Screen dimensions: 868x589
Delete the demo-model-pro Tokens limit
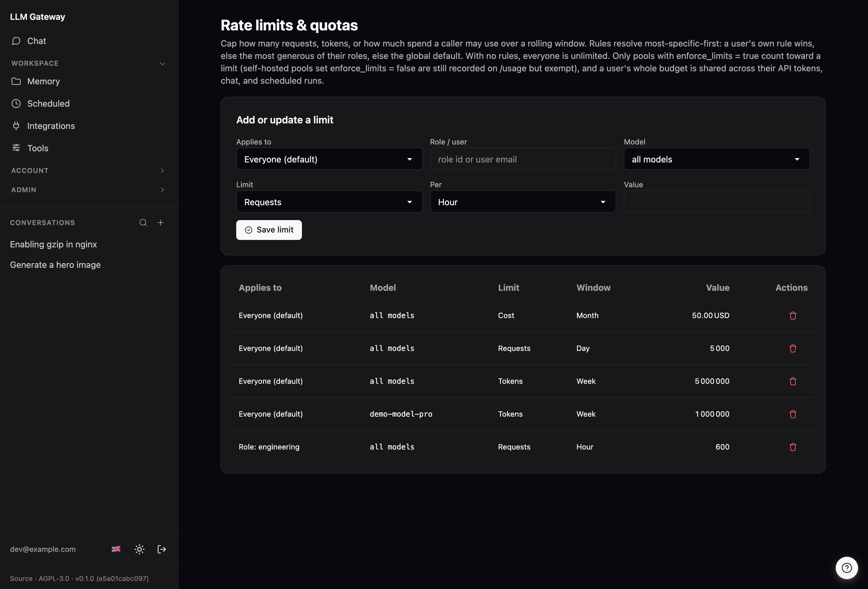pyautogui.click(x=793, y=414)
